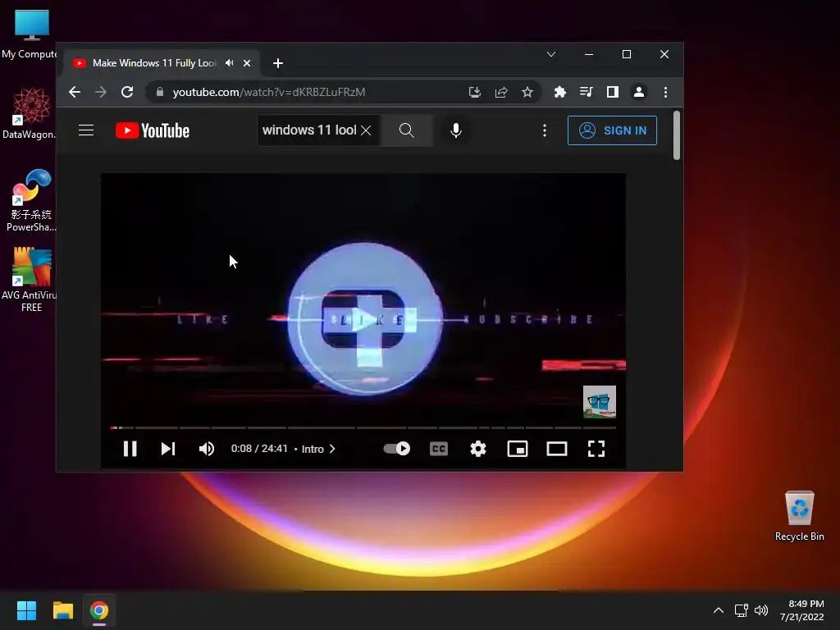Image resolution: width=840 pixels, height=630 pixels.
Task: Open Chrome profile avatar
Action: click(x=638, y=92)
